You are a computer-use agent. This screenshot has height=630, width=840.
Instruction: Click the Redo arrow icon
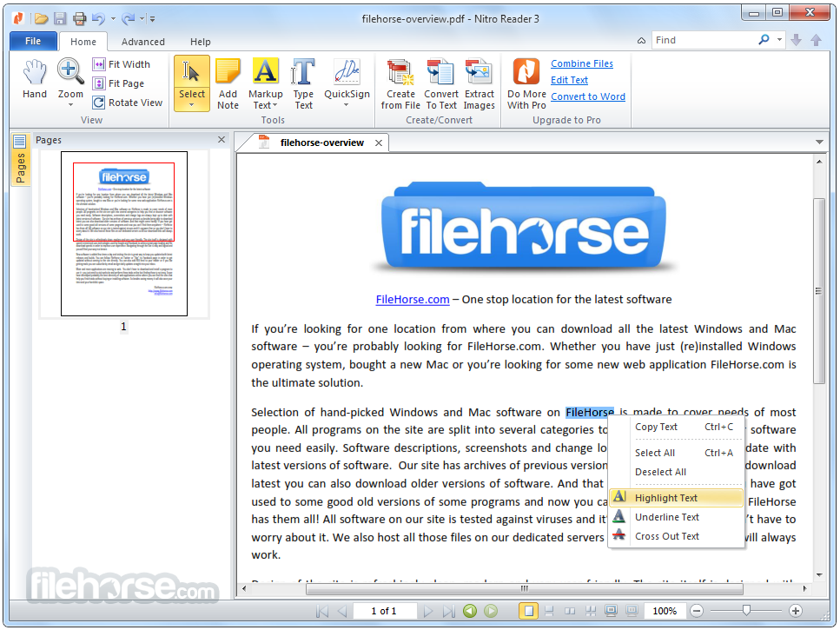(x=129, y=19)
